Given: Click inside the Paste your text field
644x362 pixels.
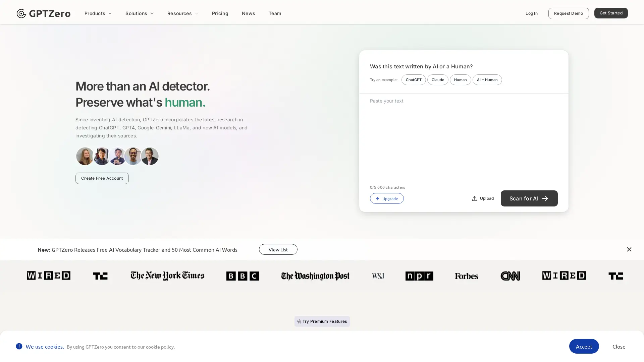Looking at the screenshot, I should [x=463, y=134].
